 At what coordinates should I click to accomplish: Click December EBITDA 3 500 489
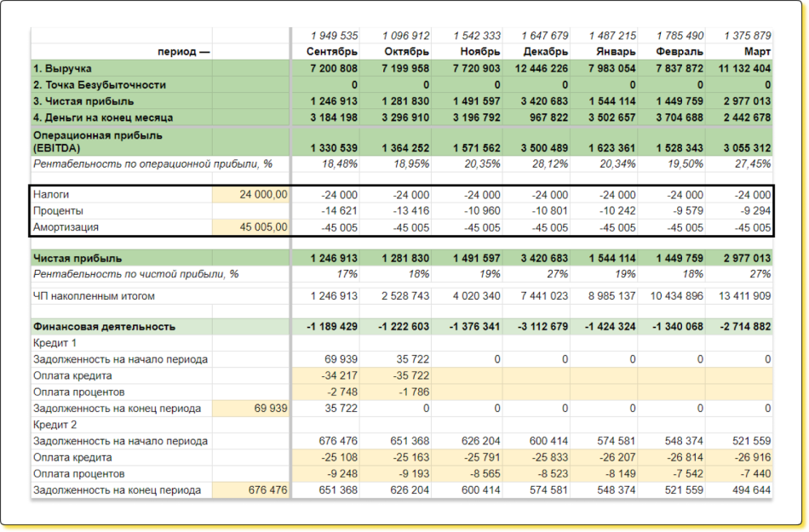coord(544,148)
